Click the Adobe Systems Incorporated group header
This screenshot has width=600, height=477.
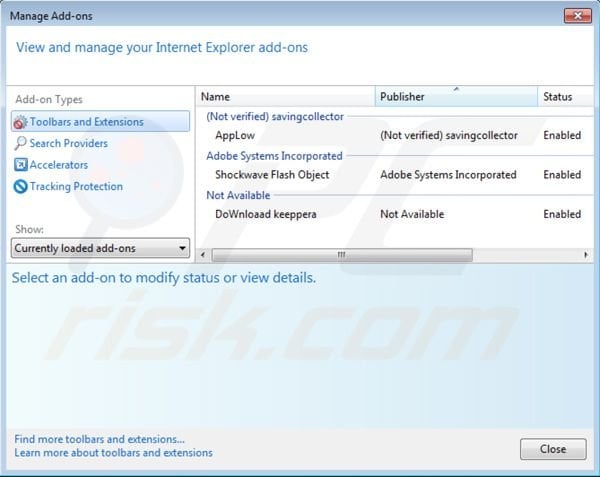point(274,156)
